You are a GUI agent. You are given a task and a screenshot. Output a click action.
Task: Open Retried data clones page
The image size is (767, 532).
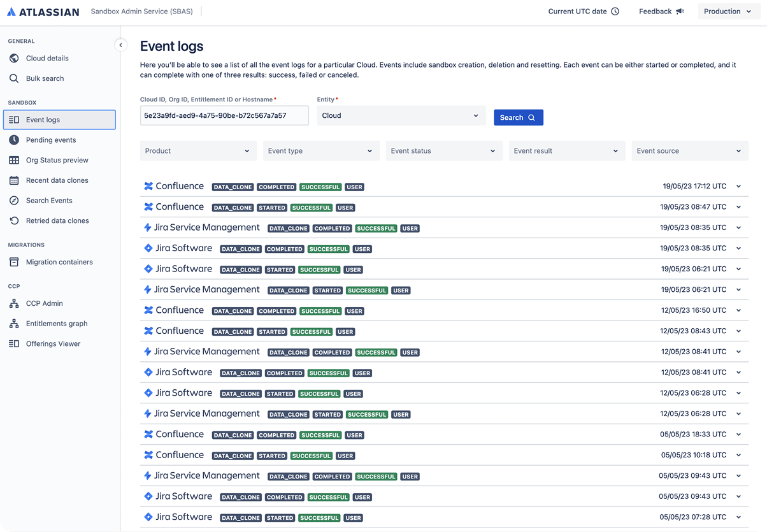tap(59, 220)
